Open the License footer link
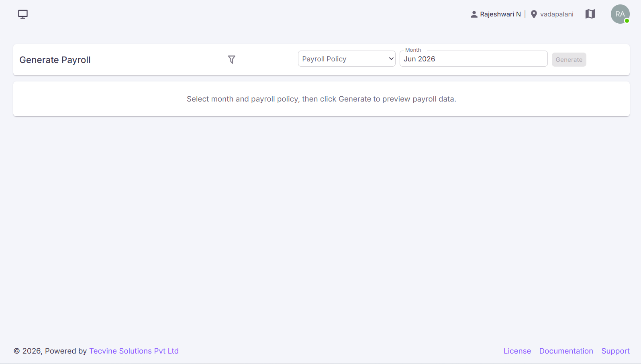Image resolution: width=641 pixels, height=364 pixels. coord(517,351)
